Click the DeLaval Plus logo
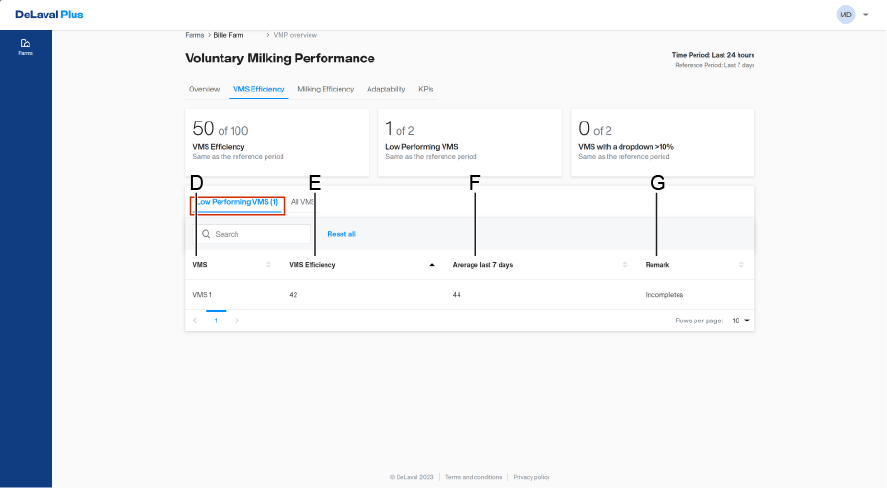 49,14
